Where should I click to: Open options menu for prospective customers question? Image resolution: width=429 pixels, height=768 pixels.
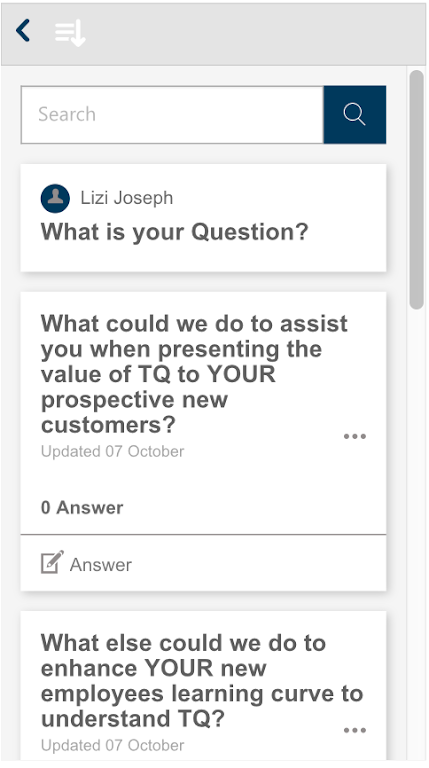pos(355,436)
